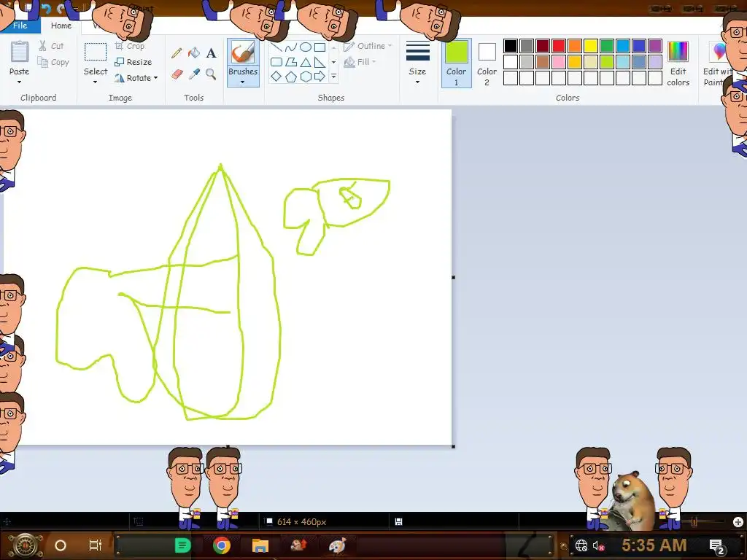This screenshot has height=560, width=747.
Task: Click the Copy button
Action: [53, 62]
